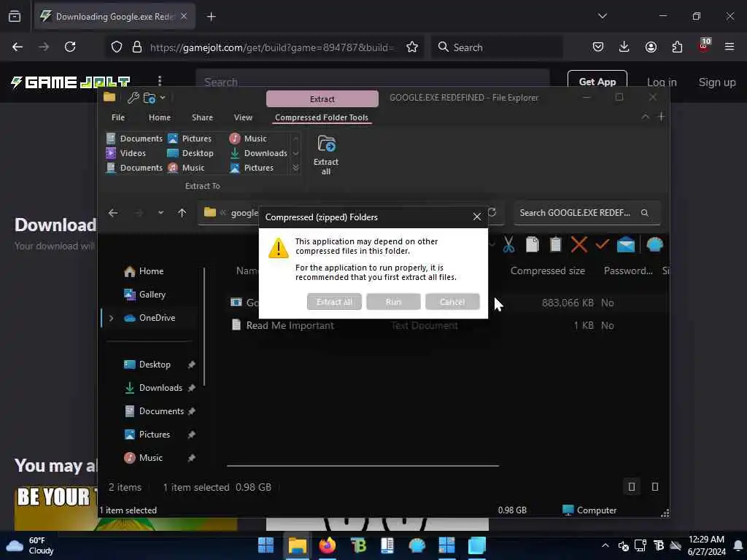The height and width of the screenshot is (560, 747).
Task: Click the pink Extract contextual tab
Action: 322,99
